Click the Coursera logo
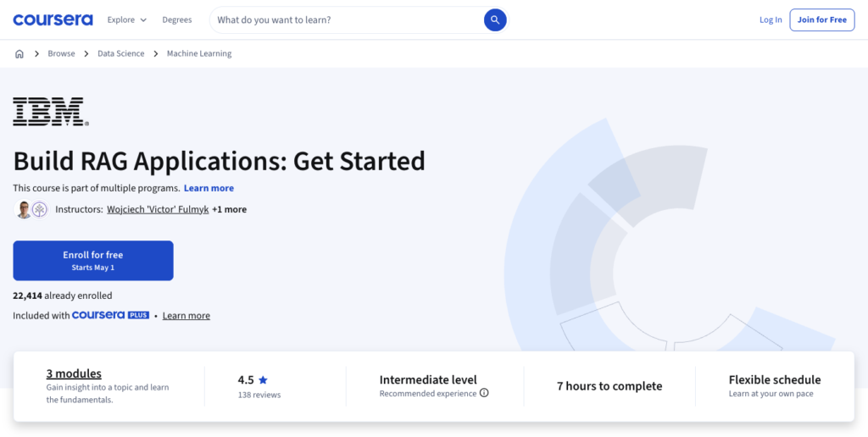Viewport: 868px width, 437px height. tap(53, 20)
